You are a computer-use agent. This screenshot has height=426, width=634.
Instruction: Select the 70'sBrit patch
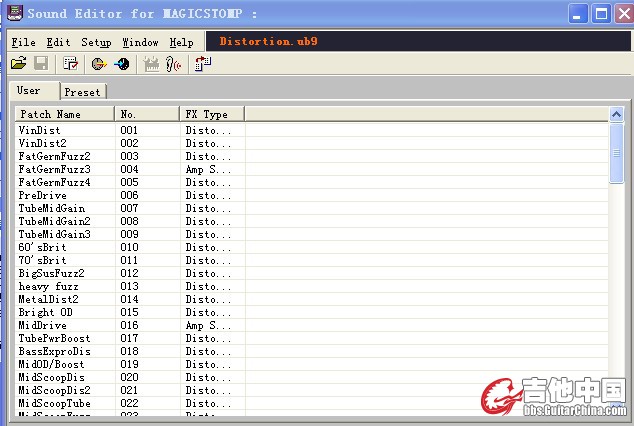pyautogui.click(x=42, y=260)
